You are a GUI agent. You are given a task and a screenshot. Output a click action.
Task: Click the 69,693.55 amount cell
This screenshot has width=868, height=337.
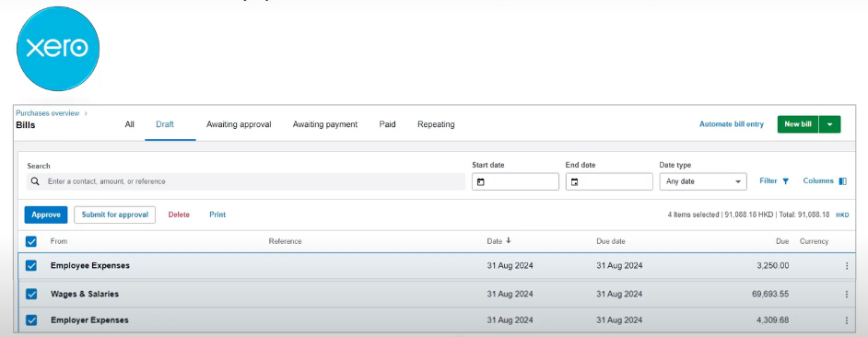tap(770, 294)
